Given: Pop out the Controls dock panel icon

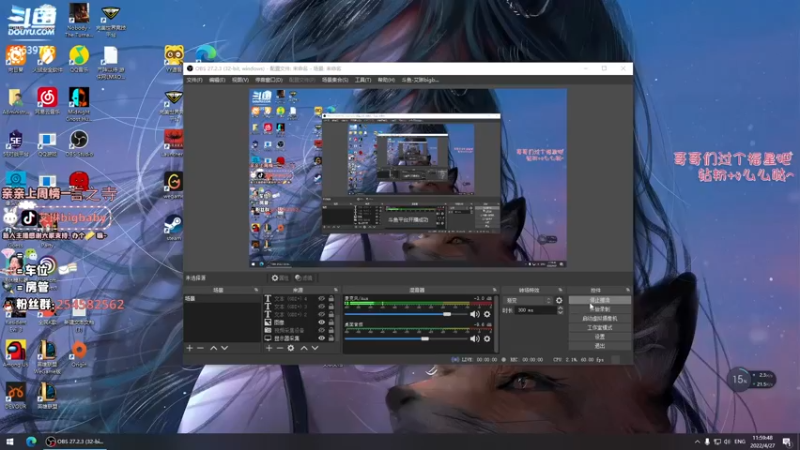Looking at the screenshot, I should 628,290.
